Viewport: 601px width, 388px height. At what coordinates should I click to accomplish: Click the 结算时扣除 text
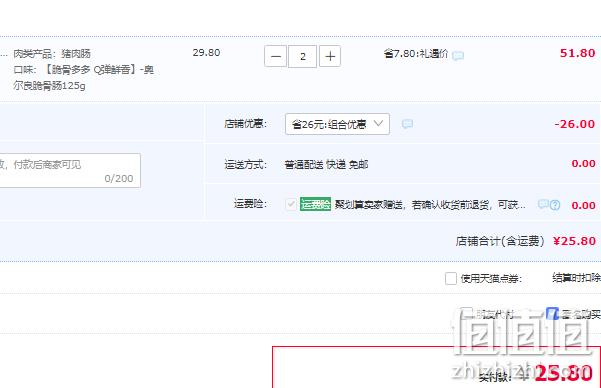pyautogui.click(x=576, y=278)
